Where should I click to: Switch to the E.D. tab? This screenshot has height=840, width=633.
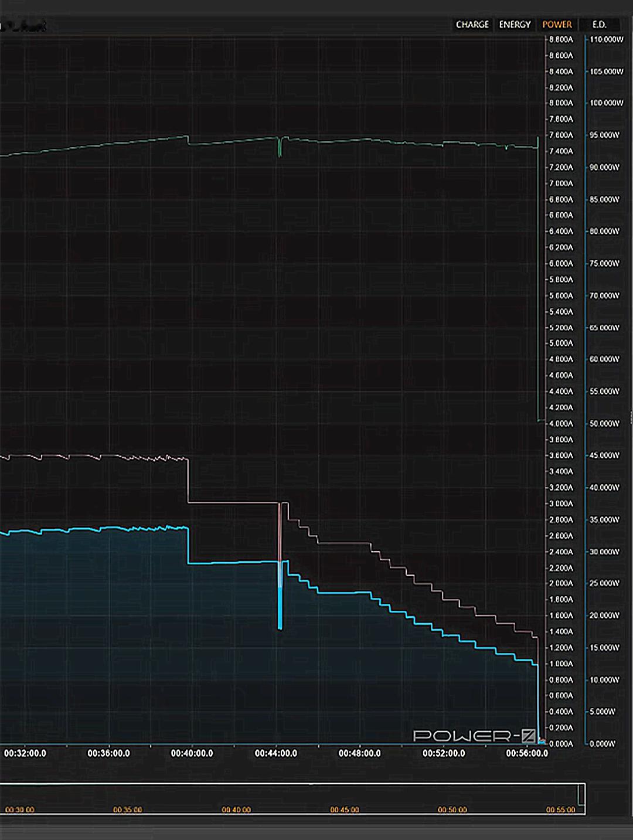pos(599,25)
